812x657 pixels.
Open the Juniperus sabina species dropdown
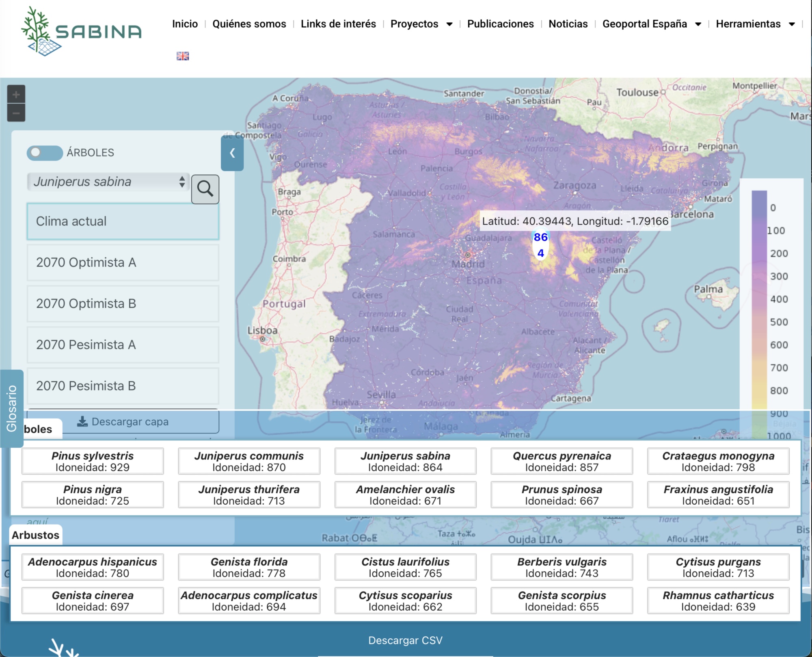click(x=108, y=182)
